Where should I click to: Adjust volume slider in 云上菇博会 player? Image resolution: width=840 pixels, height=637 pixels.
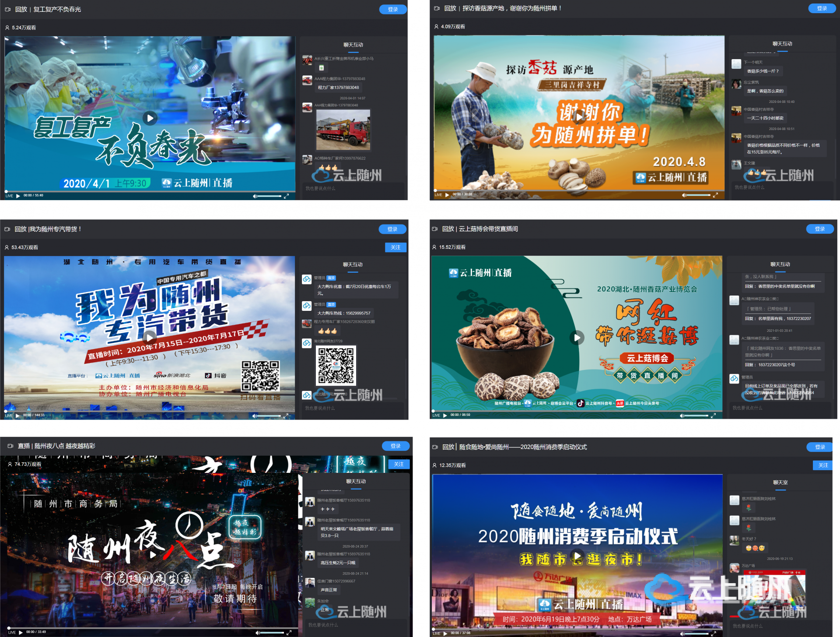pos(696,415)
